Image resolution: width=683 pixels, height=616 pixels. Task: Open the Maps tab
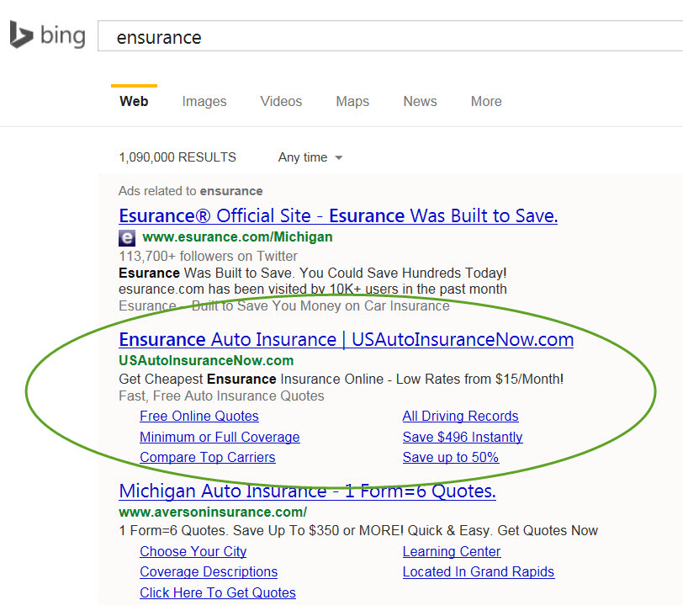352,101
